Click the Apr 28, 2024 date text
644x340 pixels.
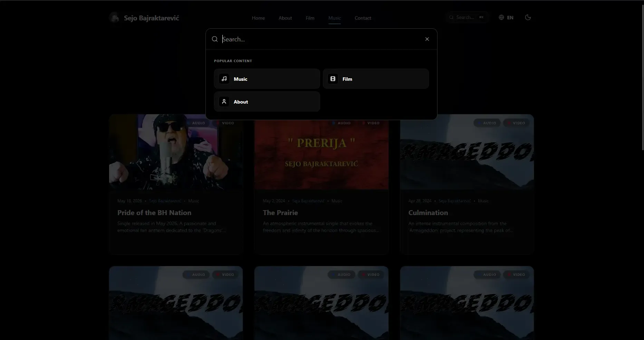[420, 201]
